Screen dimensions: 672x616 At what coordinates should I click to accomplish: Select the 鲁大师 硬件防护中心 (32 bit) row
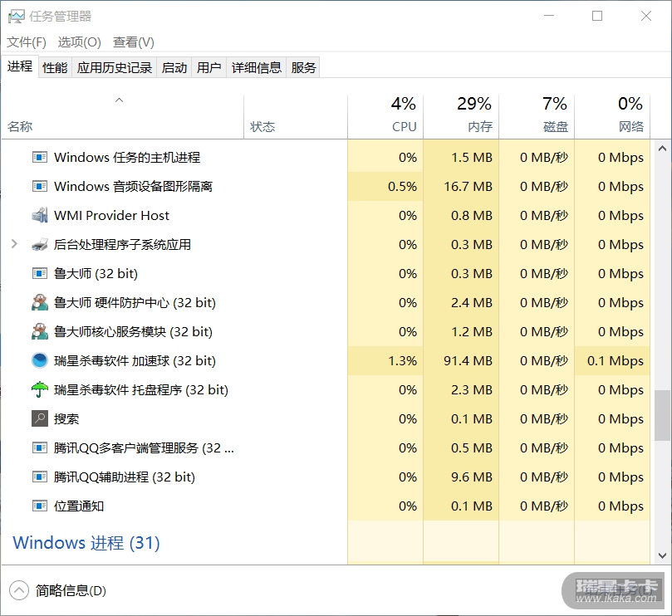coord(326,302)
